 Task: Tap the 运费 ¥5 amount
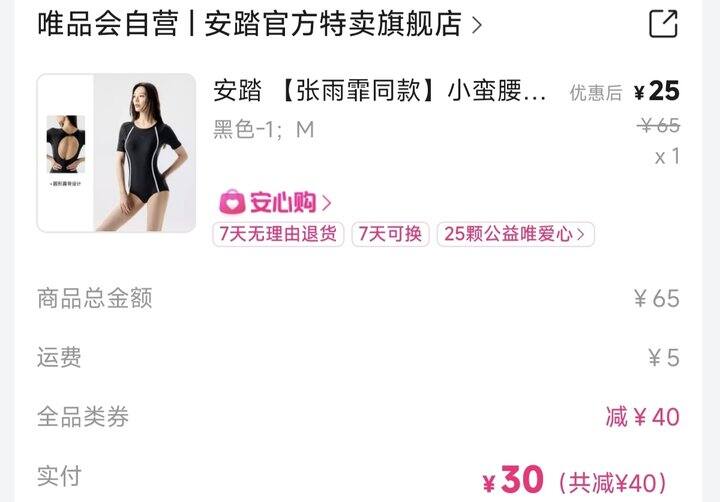664,357
